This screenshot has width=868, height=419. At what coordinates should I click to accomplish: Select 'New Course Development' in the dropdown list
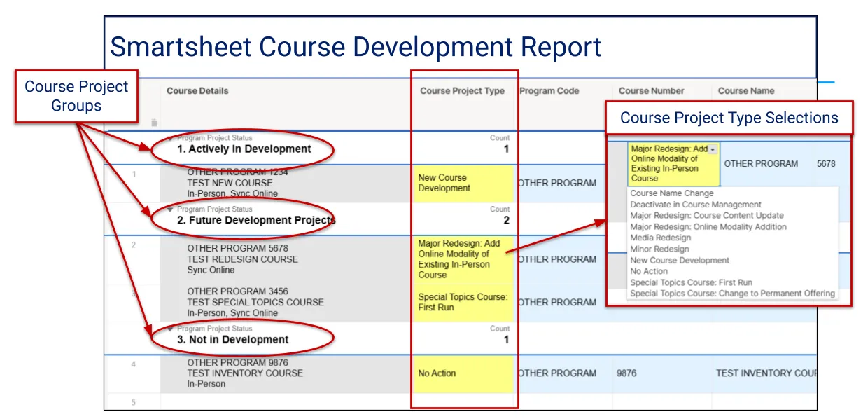click(x=680, y=261)
